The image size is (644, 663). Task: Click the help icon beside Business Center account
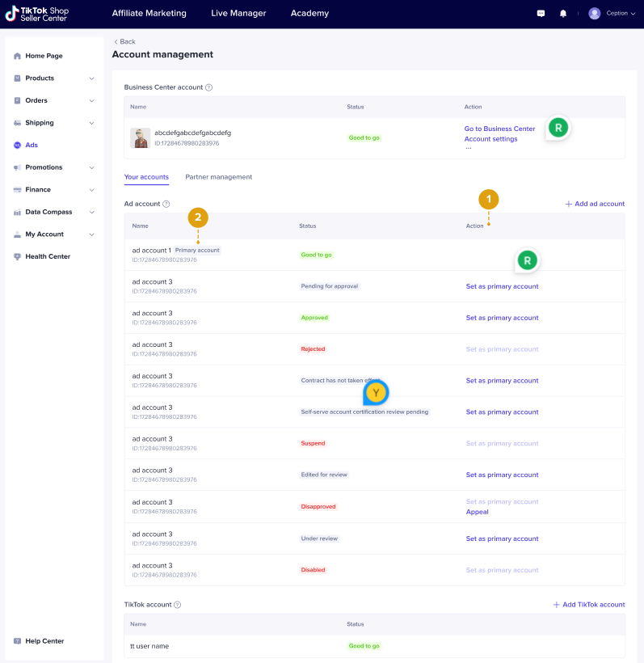(x=208, y=87)
